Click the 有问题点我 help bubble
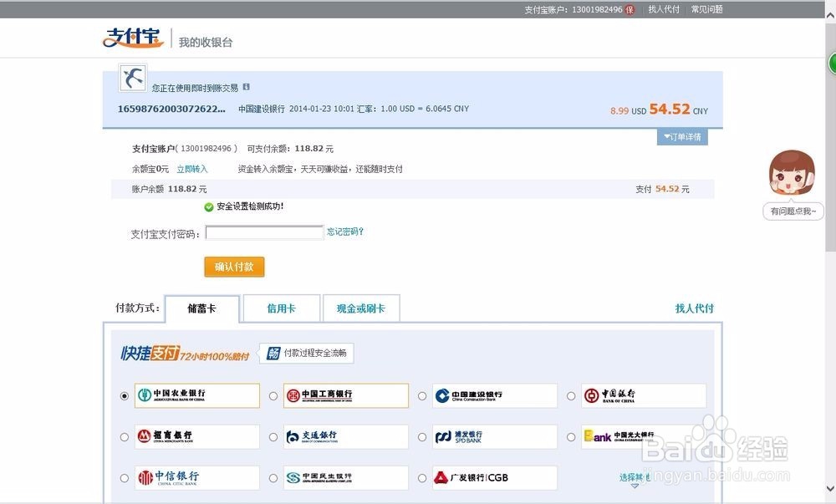This screenshot has width=836, height=504. (793, 211)
